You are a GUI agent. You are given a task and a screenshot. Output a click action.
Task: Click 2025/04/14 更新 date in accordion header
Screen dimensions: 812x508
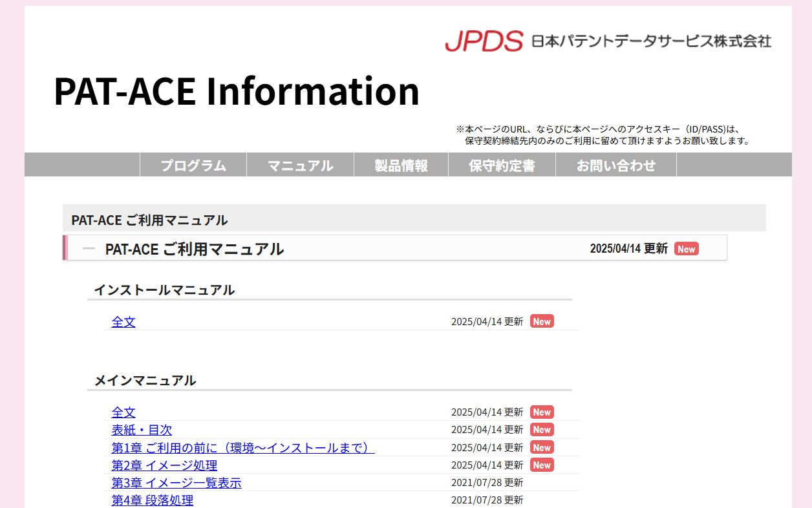pos(628,249)
